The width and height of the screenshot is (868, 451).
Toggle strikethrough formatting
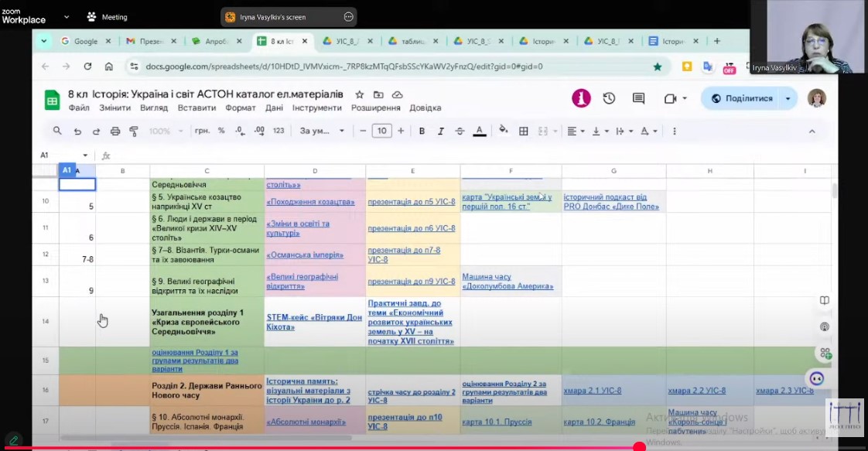(460, 132)
